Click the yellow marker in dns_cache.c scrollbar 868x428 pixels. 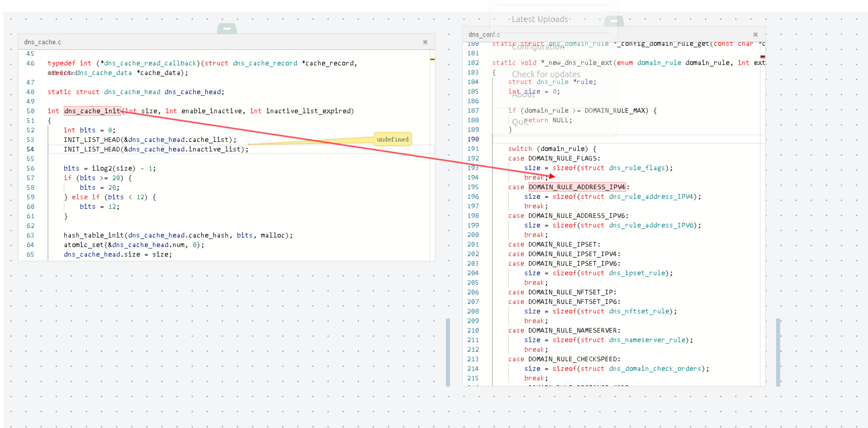coord(432,59)
